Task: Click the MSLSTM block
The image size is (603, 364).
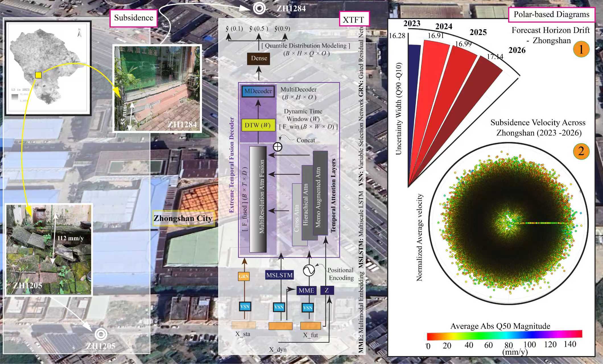Action: 279,275
